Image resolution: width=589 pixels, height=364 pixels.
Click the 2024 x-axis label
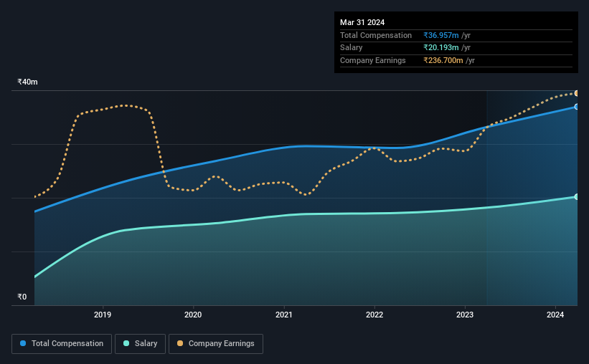(x=555, y=315)
